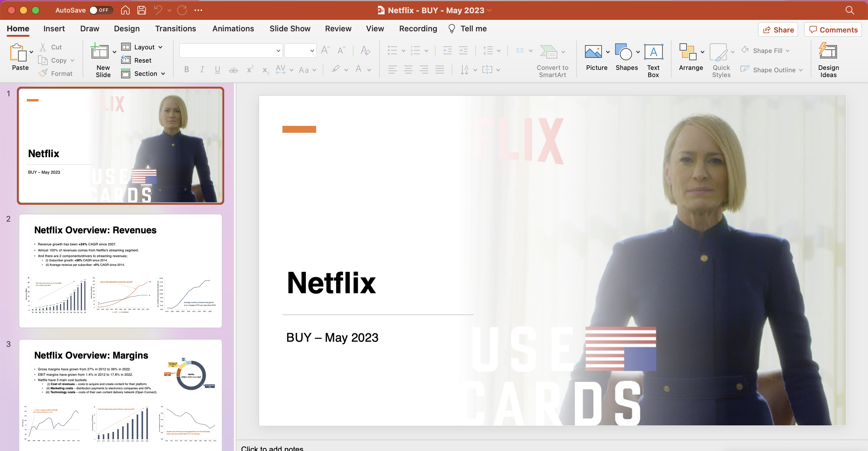The image size is (868, 451).
Task: Toggle Strikethrough formatting
Action: point(233,70)
